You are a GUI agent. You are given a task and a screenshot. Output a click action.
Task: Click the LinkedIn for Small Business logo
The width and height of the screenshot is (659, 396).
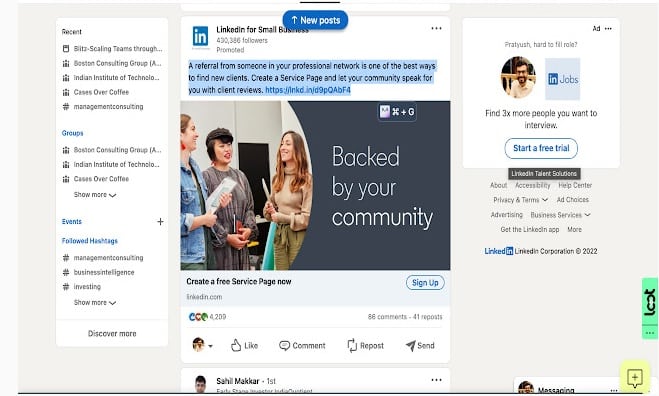pyautogui.click(x=200, y=37)
